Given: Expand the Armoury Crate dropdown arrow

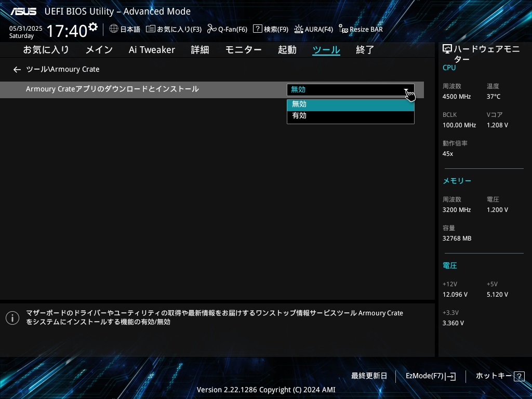Looking at the screenshot, I should click(406, 90).
